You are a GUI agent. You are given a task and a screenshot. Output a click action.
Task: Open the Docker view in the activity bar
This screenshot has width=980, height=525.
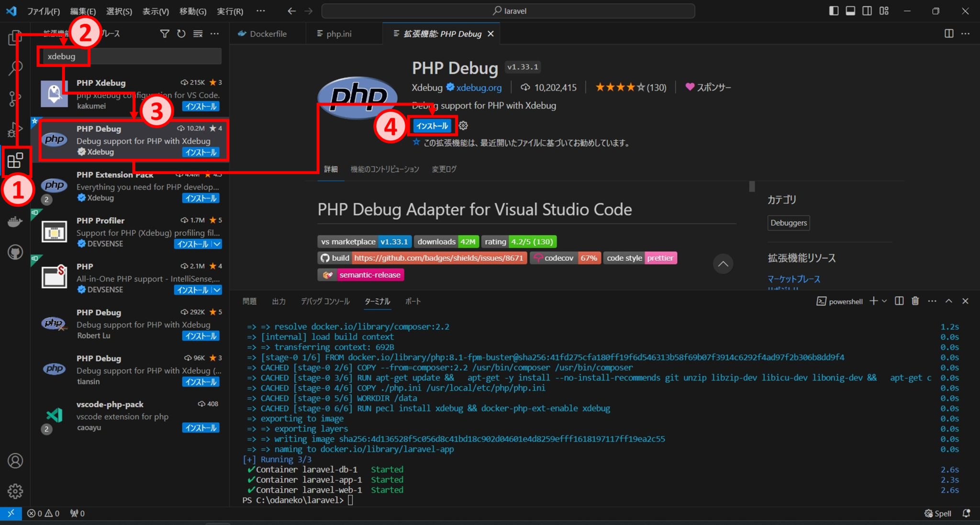tap(16, 221)
